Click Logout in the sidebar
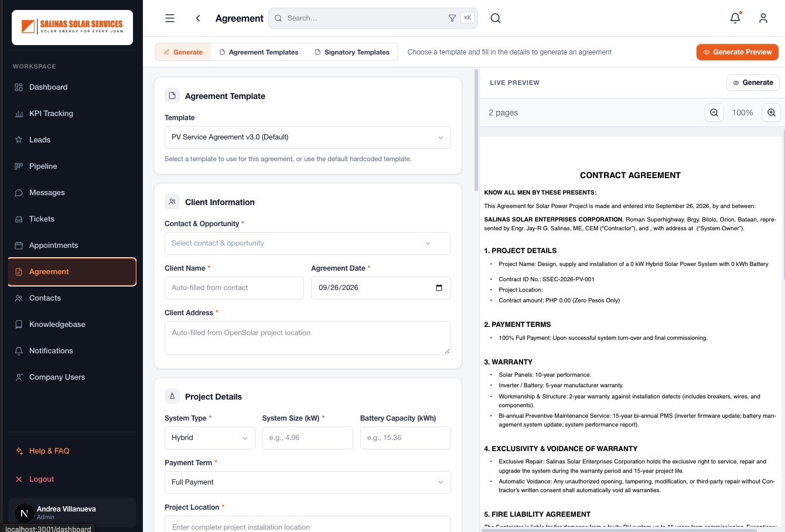 (72, 479)
